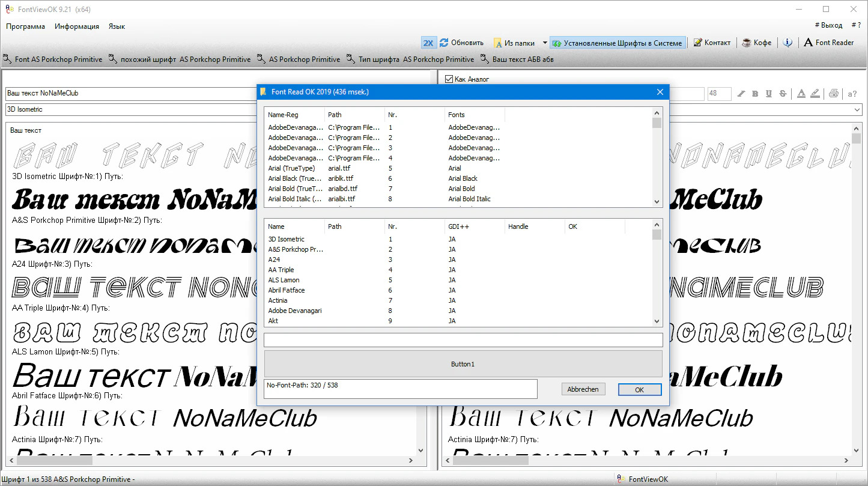The image size is (868, 486).
Task: Click the Обновить refresh button
Action: (461, 43)
